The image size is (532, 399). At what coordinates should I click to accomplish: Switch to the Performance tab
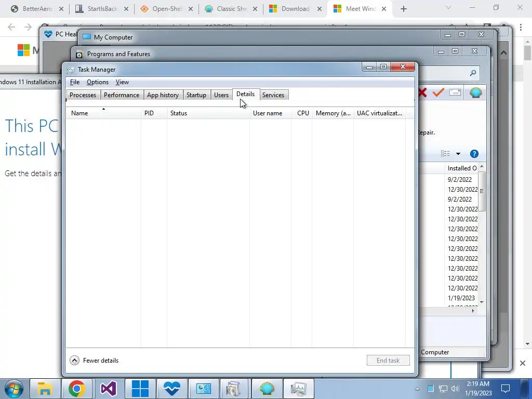click(x=122, y=95)
